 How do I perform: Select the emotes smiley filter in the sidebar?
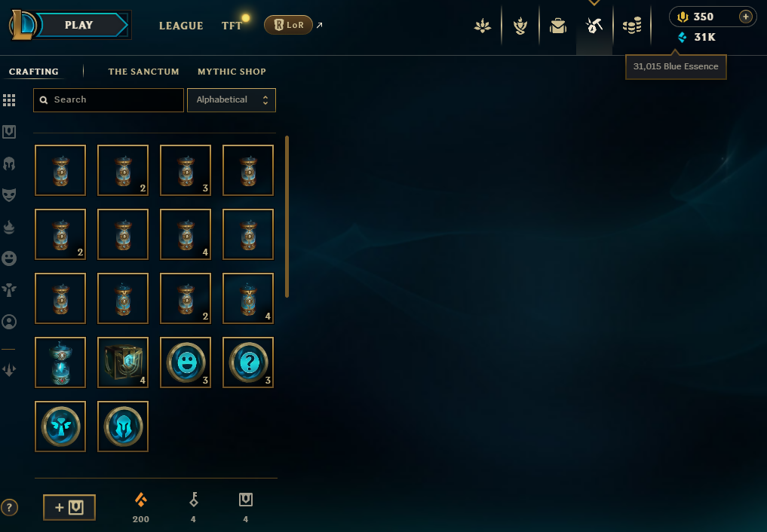(x=9, y=258)
